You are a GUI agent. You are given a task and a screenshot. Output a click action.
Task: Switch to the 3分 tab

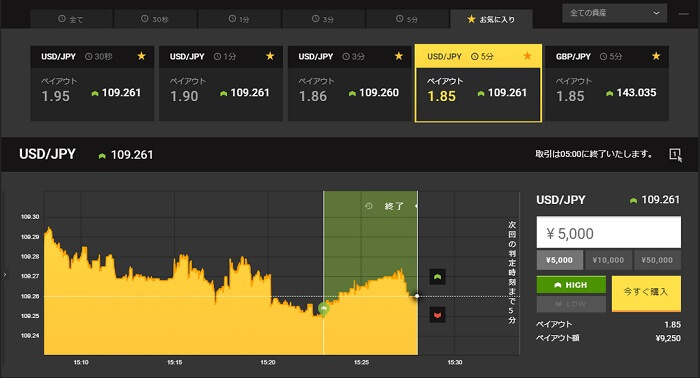tap(323, 19)
